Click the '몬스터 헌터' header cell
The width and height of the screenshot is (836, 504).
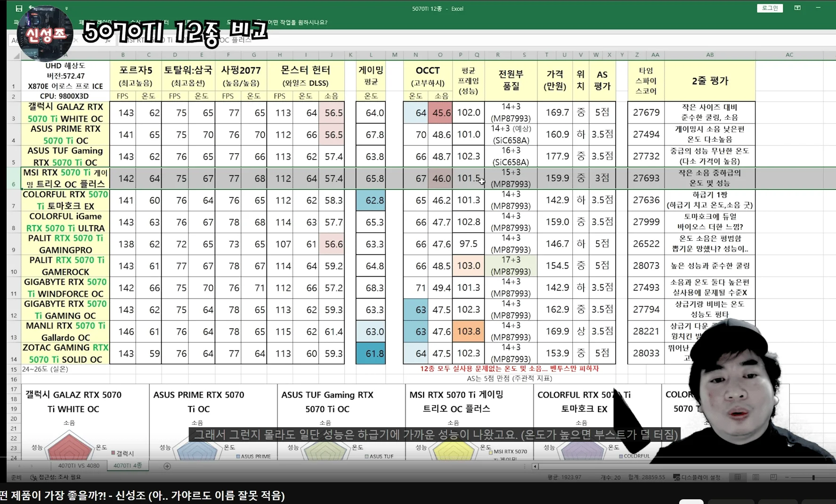(305, 76)
